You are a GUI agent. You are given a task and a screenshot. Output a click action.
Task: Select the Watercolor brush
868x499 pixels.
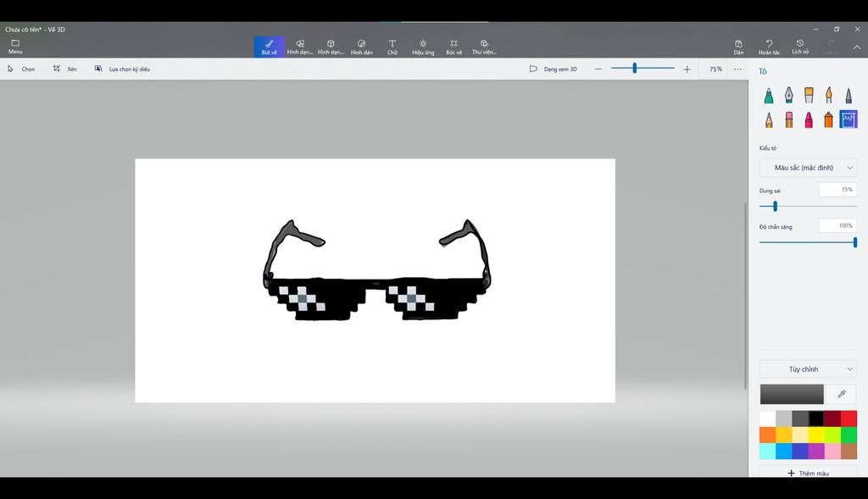click(829, 96)
